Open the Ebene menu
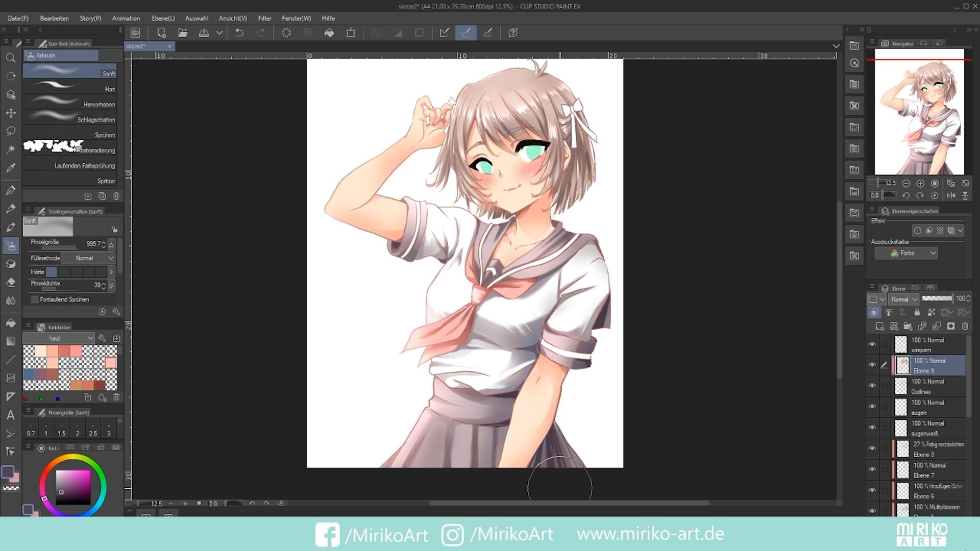The height and width of the screenshot is (551, 980). 163,18
